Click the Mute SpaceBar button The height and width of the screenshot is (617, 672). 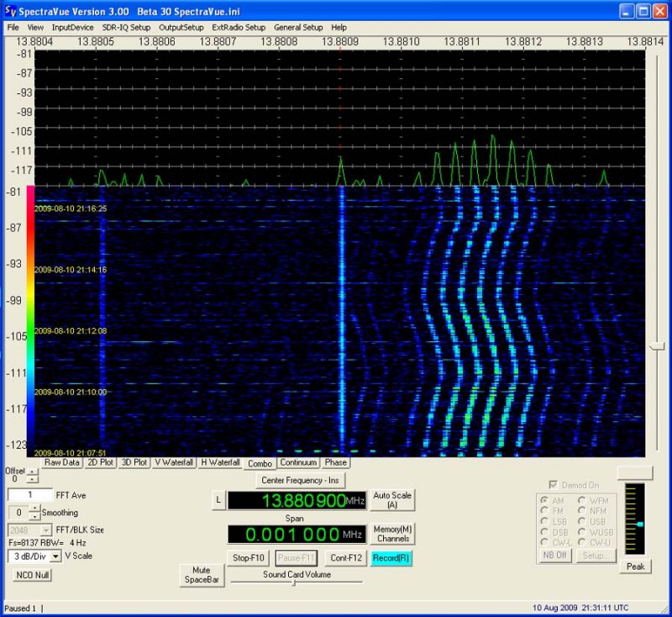(x=202, y=575)
